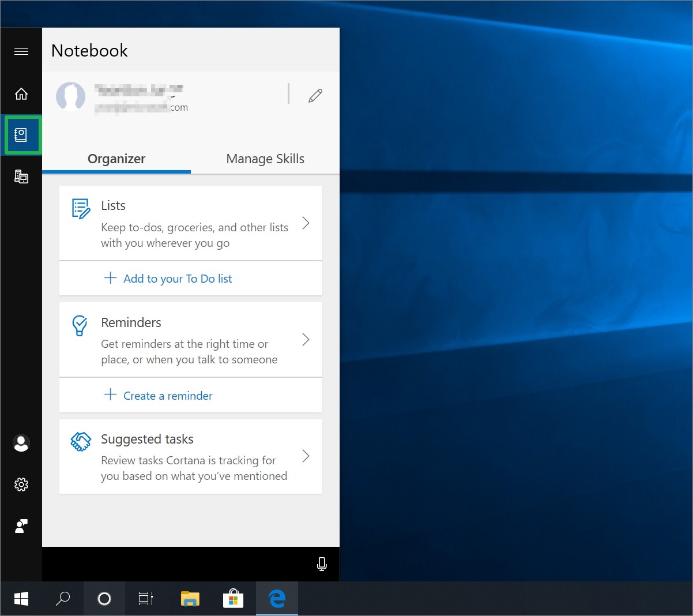693x616 pixels.
Task: Select the Notebook sidebar icon
Action: point(21,135)
